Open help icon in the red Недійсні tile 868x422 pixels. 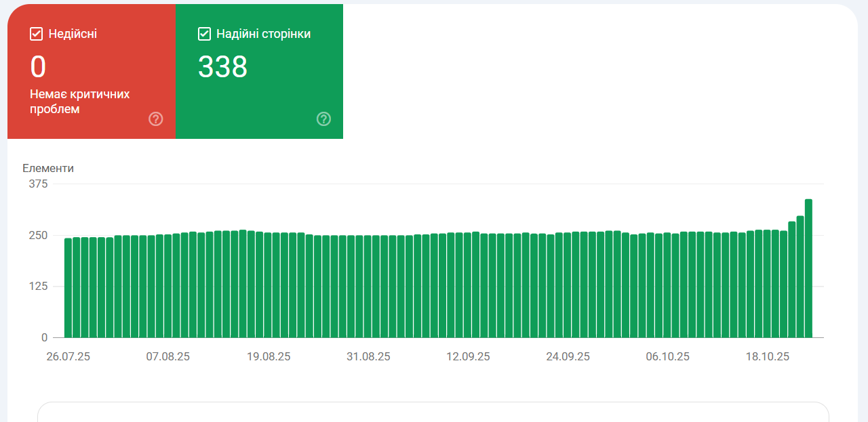[156, 119]
